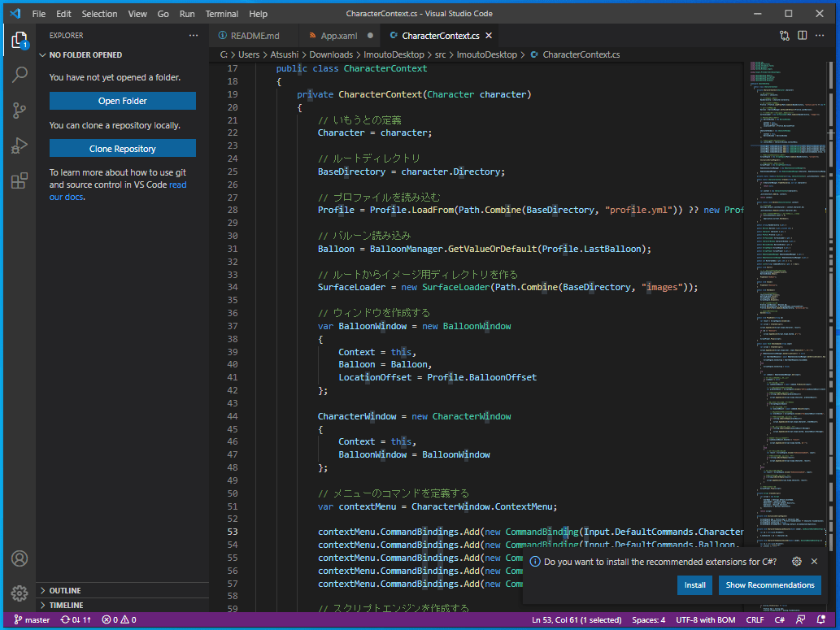Open the Source Control view icon
This screenshot has height=630, width=840.
pyautogui.click(x=20, y=111)
